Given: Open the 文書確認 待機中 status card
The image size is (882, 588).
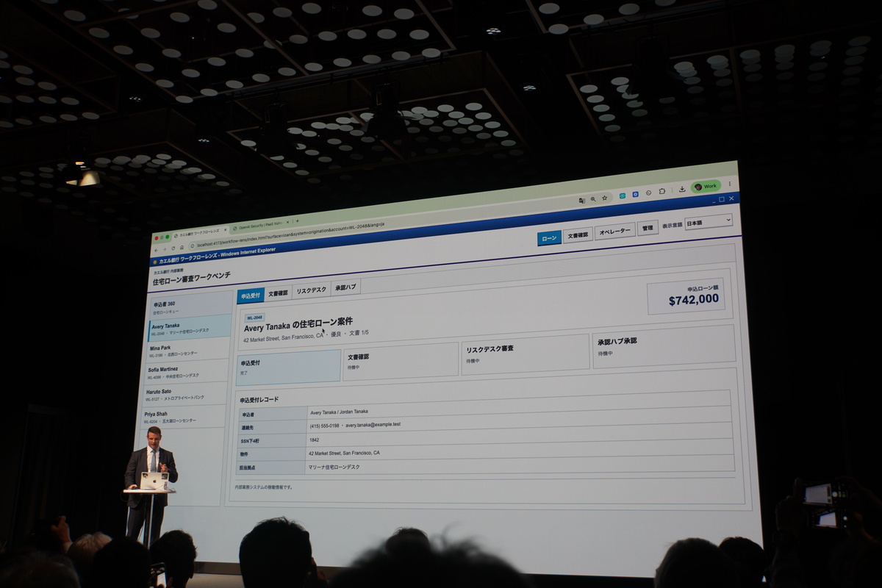Looking at the screenshot, I should coord(401,361).
